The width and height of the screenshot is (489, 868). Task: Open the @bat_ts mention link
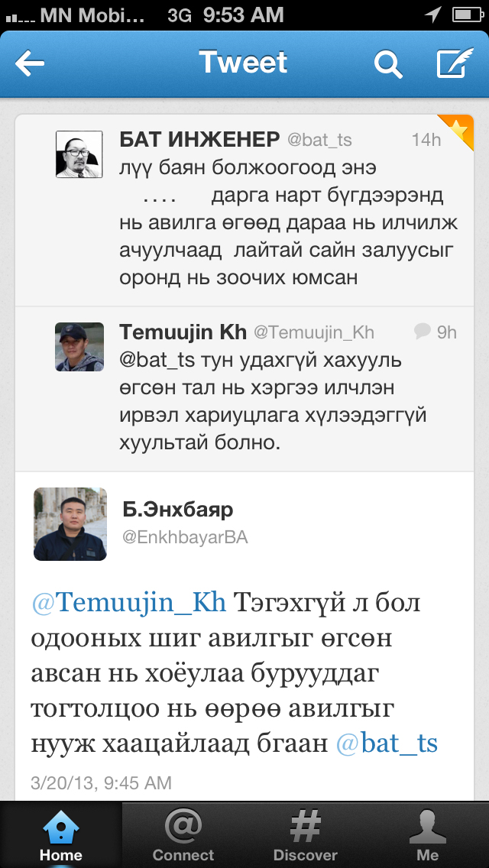pos(387,743)
